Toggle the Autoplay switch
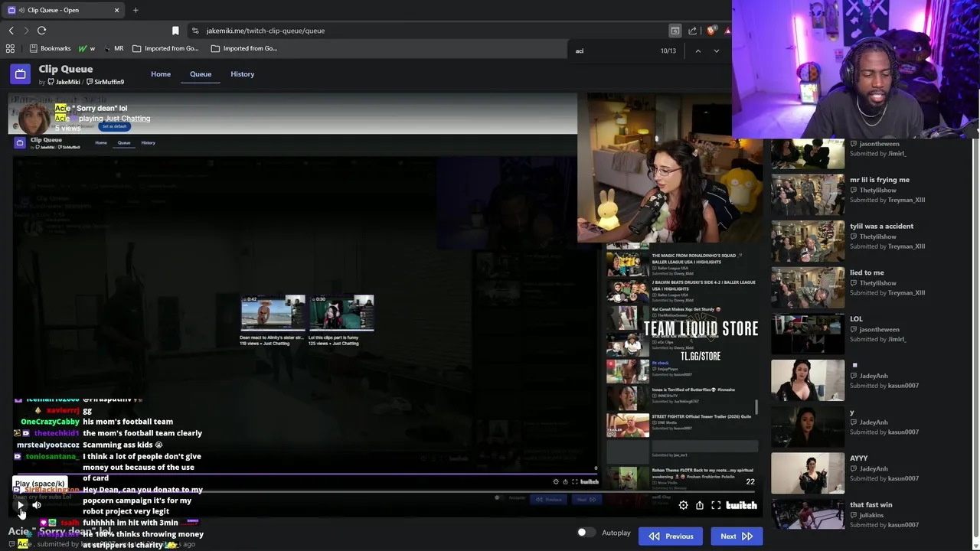The height and width of the screenshot is (551, 980). (x=586, y=533)
